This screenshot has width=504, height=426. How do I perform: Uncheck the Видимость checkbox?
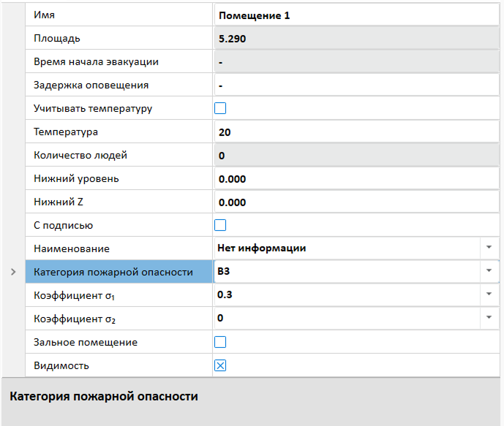pos(220,365)
